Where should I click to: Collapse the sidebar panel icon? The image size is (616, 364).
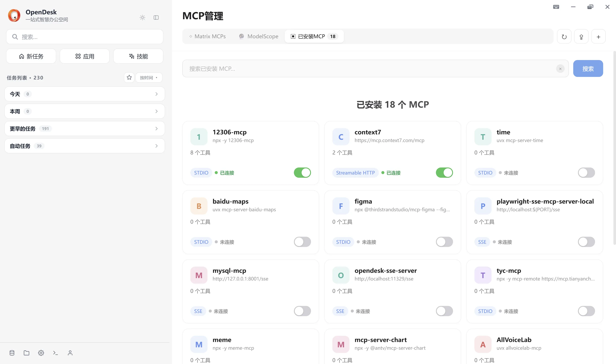pyautogui.click(x=156, y=18)
